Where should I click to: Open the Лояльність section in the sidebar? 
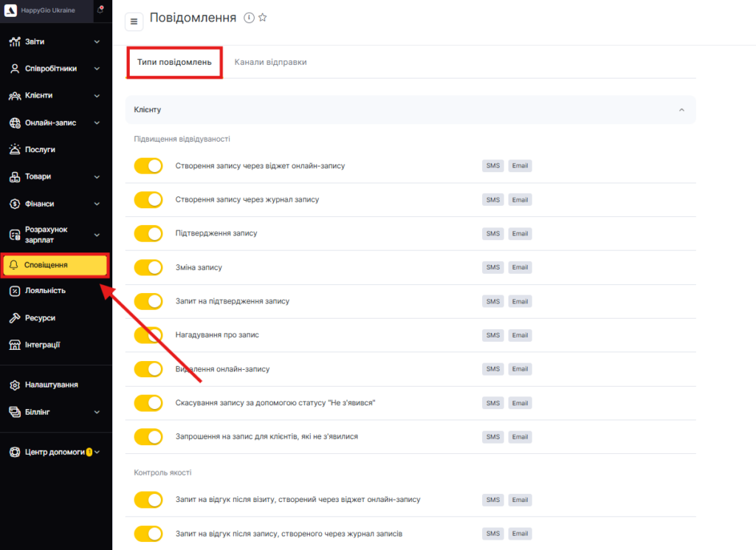point(45,290)
